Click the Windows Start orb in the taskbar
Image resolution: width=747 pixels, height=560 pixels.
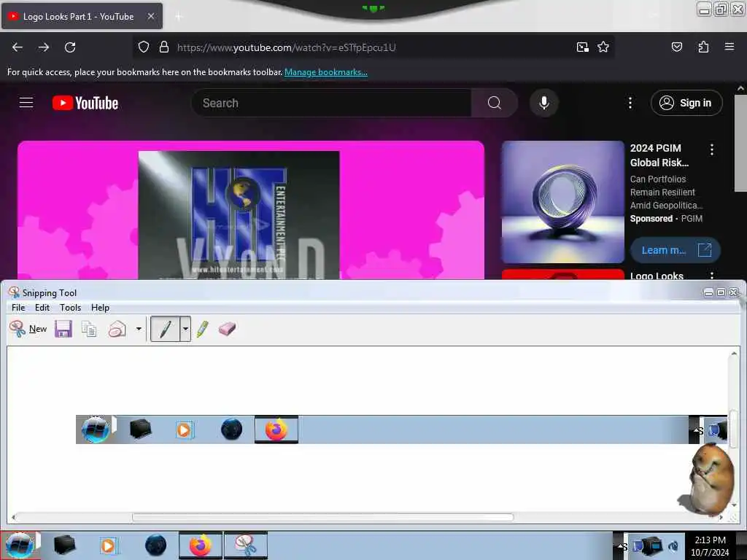(x=20, y=545)
